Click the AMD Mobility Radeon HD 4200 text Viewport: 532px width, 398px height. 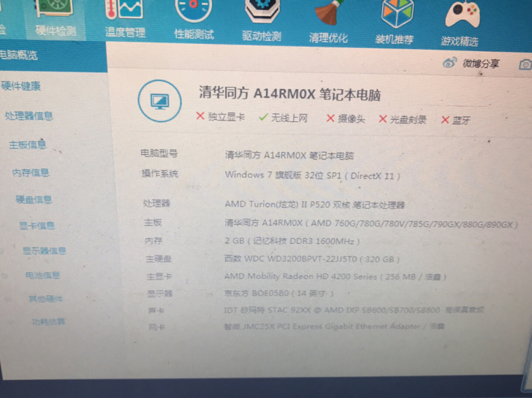[x=335, y=277]
